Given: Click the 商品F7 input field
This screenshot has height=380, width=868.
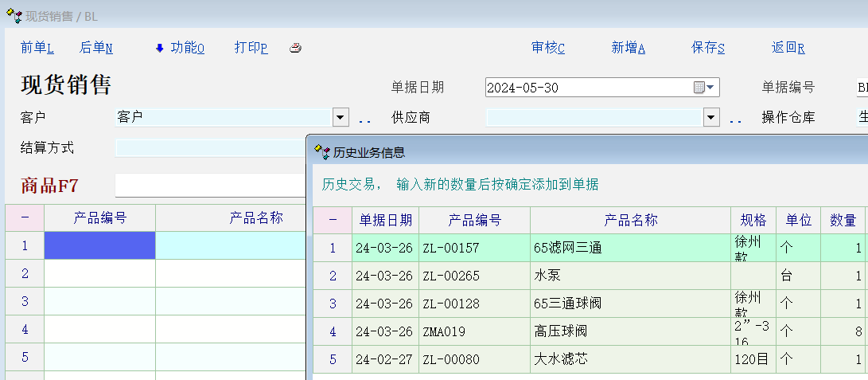Looking at the screenshot, I should click(210, 186).
